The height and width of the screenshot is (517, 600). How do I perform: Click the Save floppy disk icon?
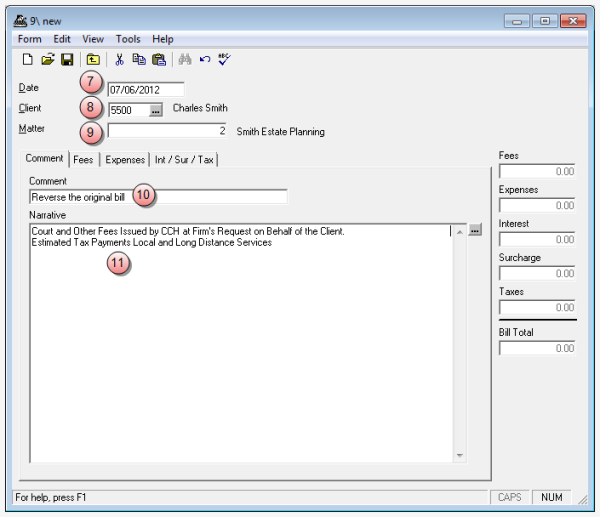(67, 60)
